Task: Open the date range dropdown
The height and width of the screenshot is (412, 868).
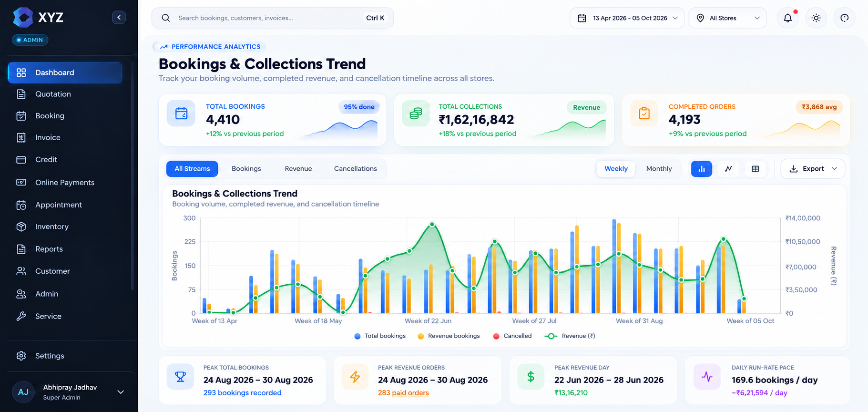Action: point(627,18)
